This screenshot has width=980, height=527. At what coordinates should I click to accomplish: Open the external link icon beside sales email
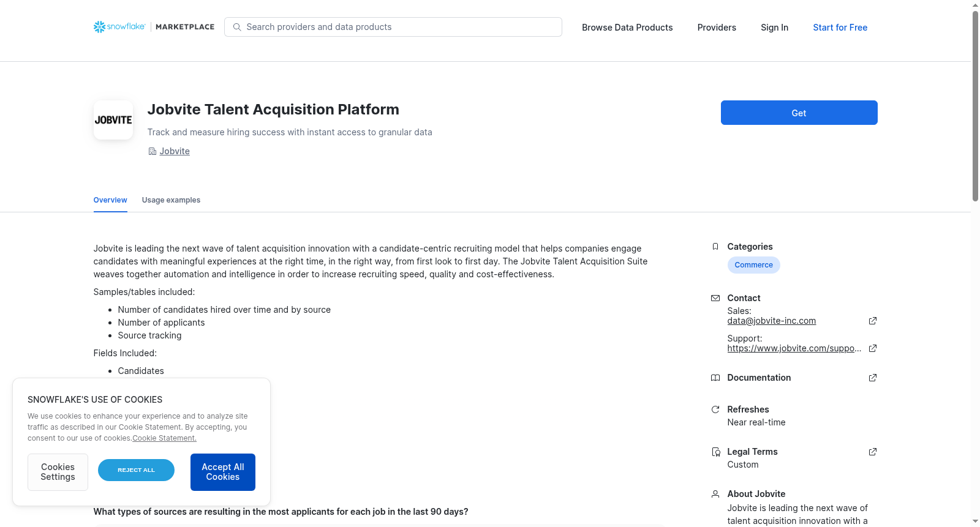tap(873, 321)
